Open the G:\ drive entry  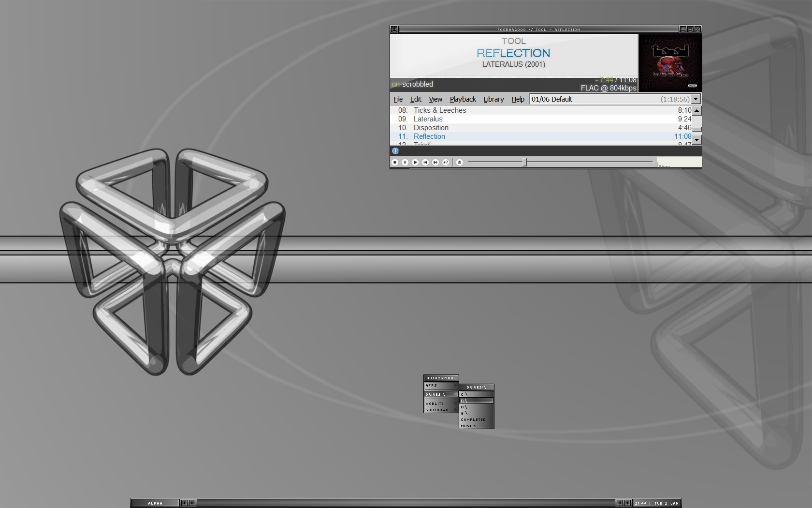pos(476,413)
